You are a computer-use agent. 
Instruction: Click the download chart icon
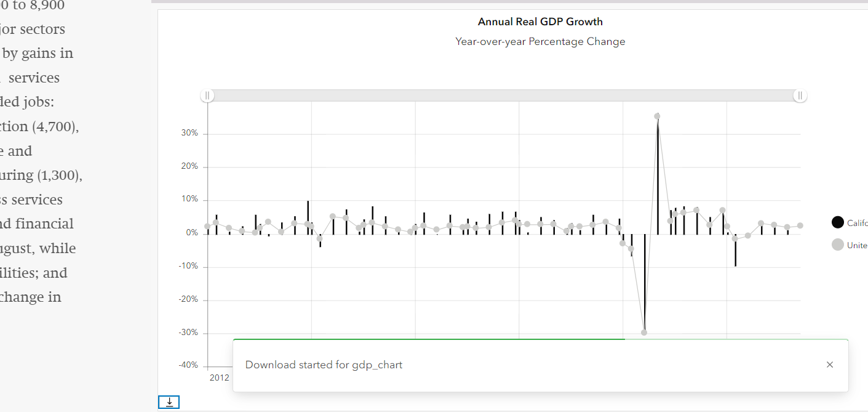[x=169, y=402]
